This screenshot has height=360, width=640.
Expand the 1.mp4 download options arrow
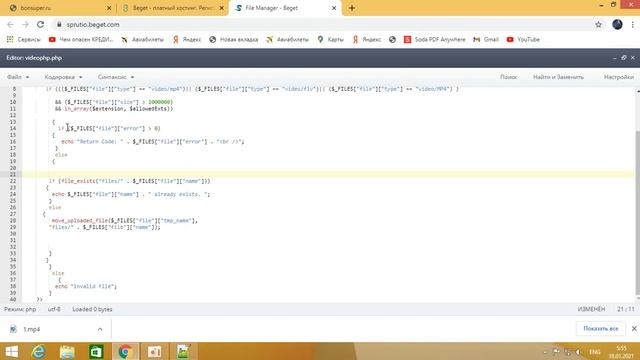click(100, 329)
